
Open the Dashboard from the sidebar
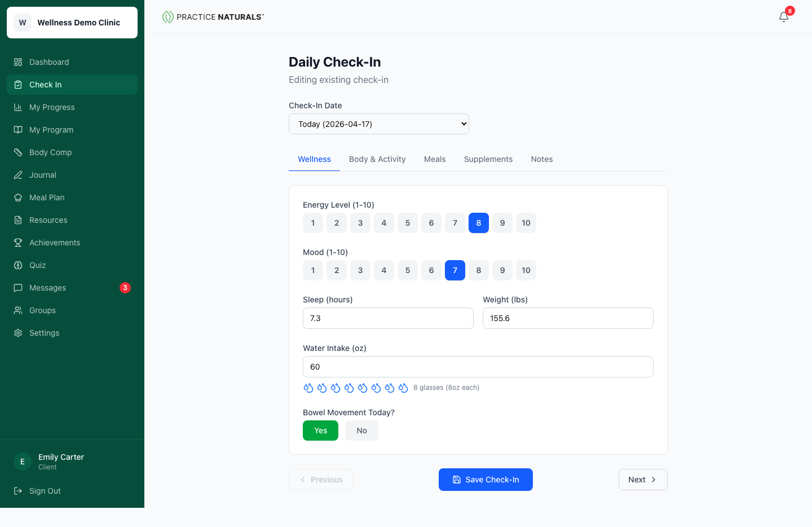[49, 62]
